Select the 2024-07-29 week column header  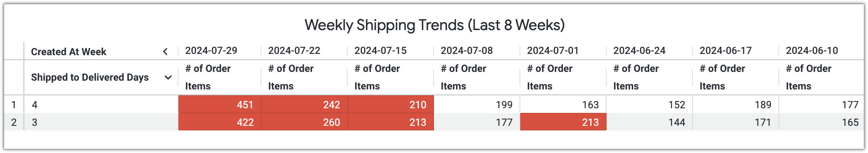click(211, 51)
